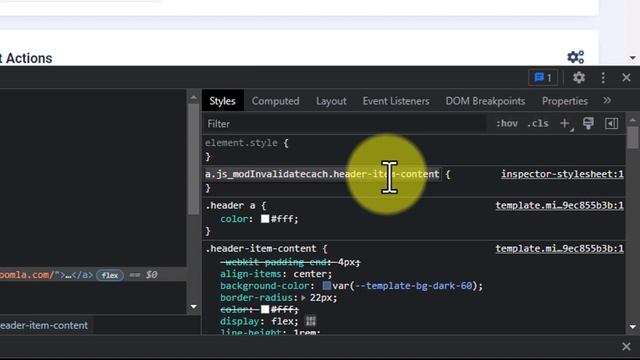The height and width of the screenshot is (360, 640).
Task: Open the Event Listeners tab
Action: click(x=396, y=101)
